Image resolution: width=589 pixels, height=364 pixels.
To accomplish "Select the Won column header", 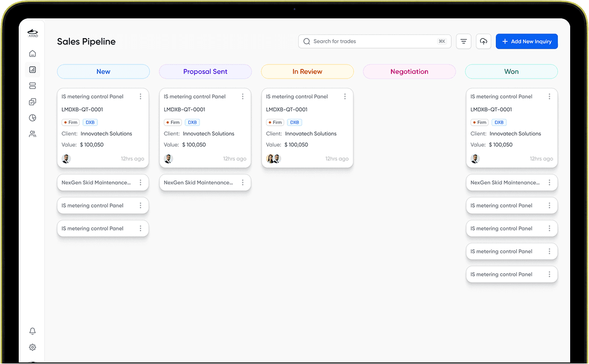I will click(x=511, y=72).
